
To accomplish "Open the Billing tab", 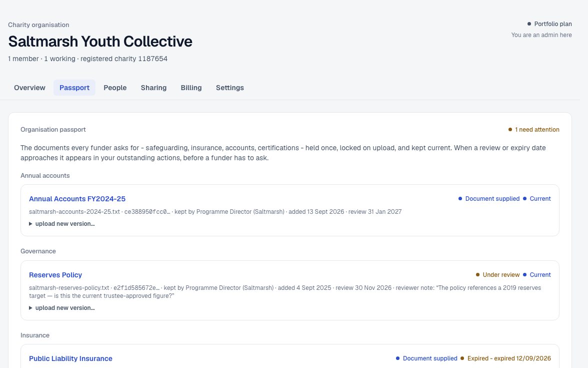I will point(191,88).
